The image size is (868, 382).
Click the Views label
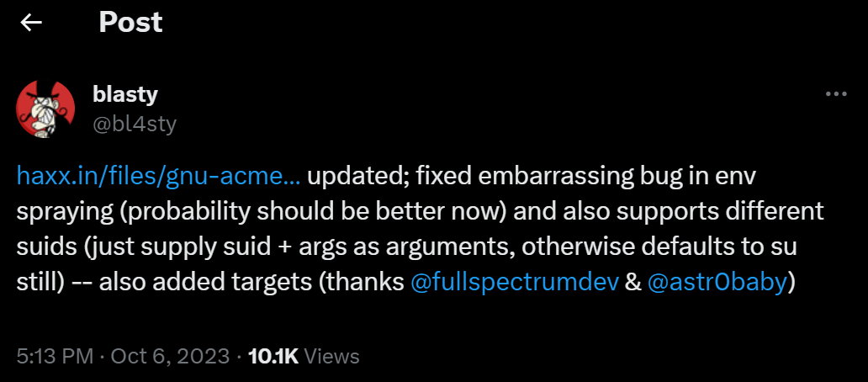tap(331, 356)
